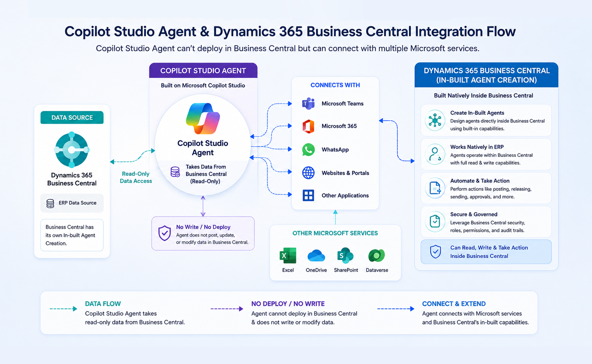Viewport: 592px width, 364px height.
Task: Click the Copilot Studio Agent name in circle
Action: [203, 148]
